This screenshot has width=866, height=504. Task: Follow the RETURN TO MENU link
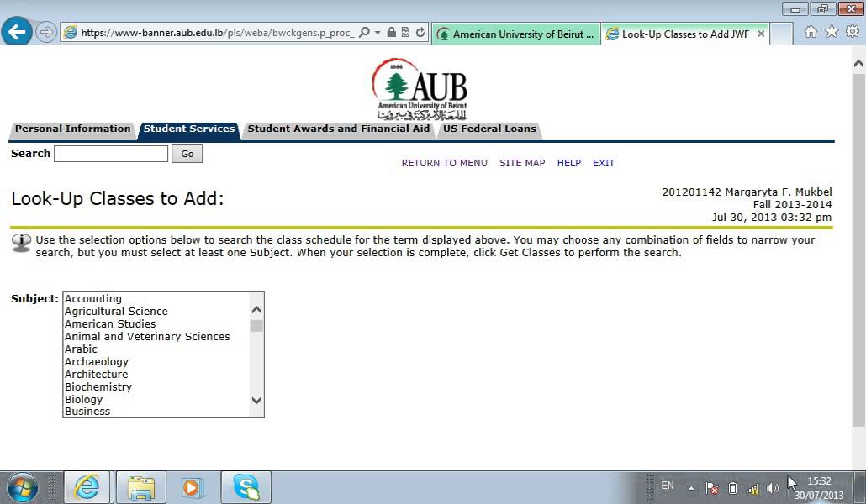[445, 163]
